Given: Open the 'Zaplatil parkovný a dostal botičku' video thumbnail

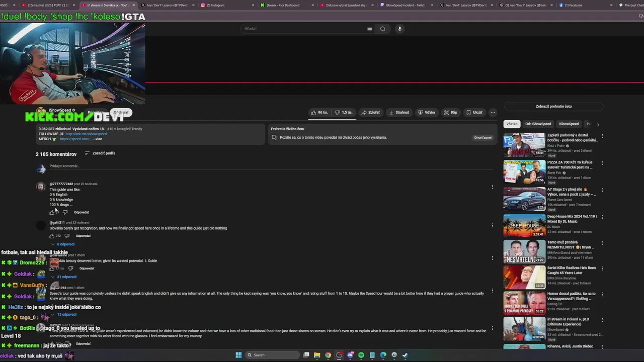Looking at the screenshot, I should pos(524,145).
